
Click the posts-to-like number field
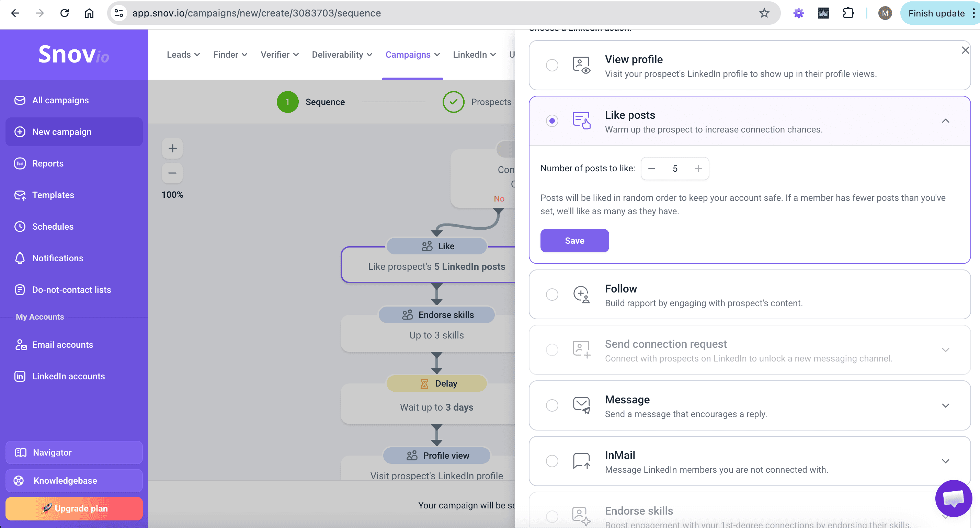(x=675, y=169)
